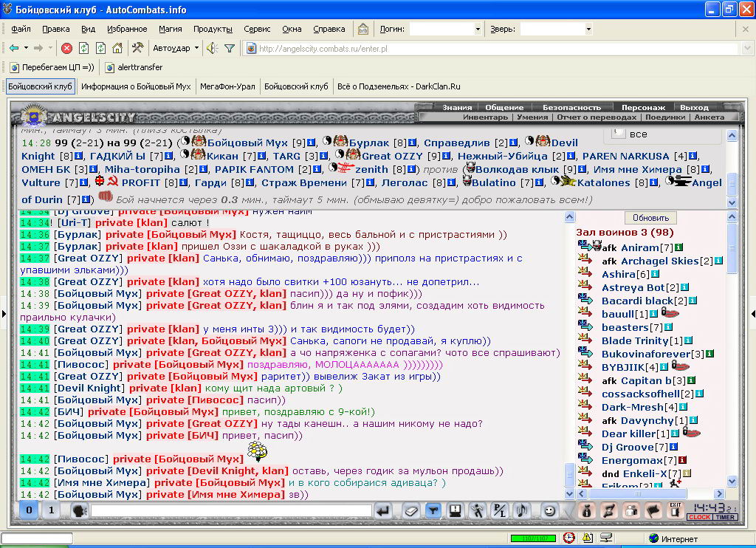Switch to 'Информация о Бойцовый Мух' tab

coord(136,86)
